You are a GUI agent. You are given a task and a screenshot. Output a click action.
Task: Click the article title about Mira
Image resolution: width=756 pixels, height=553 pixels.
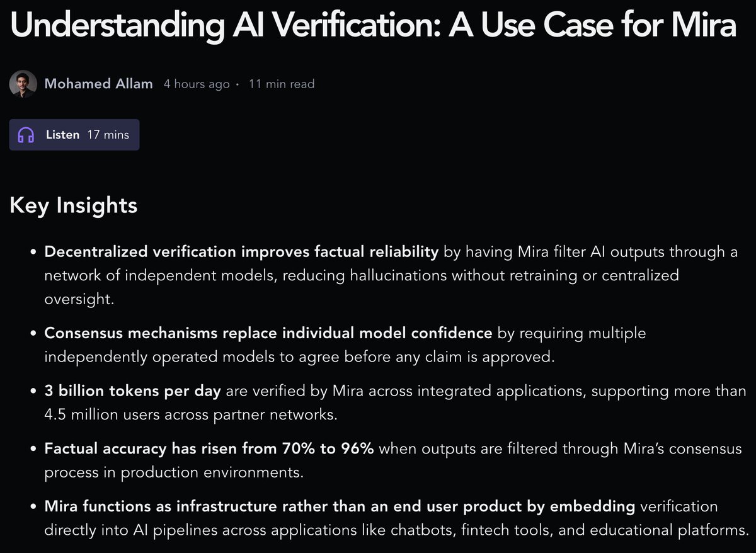coord(373,25)
